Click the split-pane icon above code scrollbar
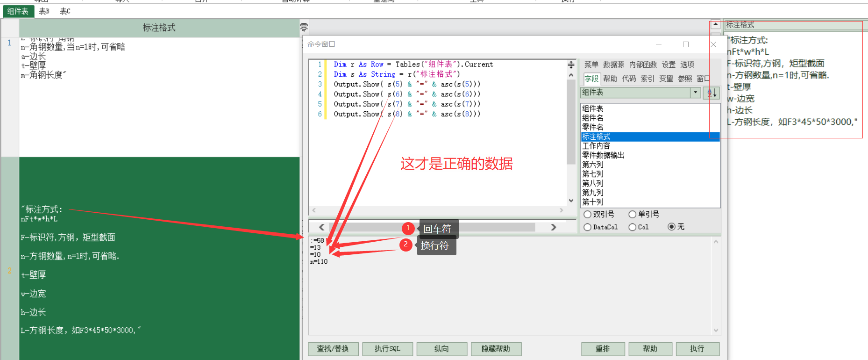The height and width of the screenshot is (360, 868). (x=571, y=65)
